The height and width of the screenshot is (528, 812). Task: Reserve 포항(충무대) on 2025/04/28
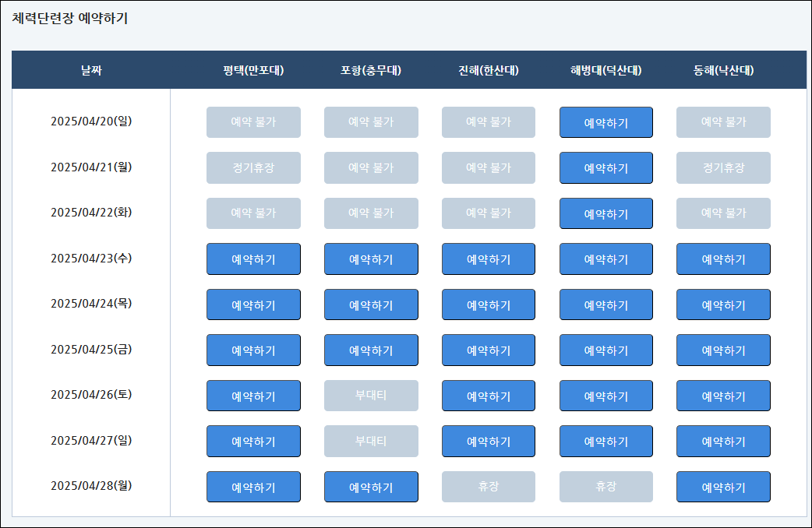pos(371,487)
